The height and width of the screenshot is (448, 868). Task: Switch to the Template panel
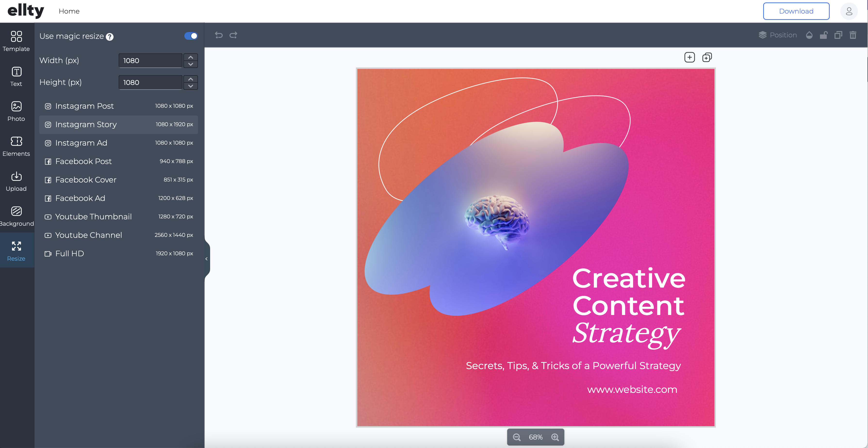click(16, 41)
